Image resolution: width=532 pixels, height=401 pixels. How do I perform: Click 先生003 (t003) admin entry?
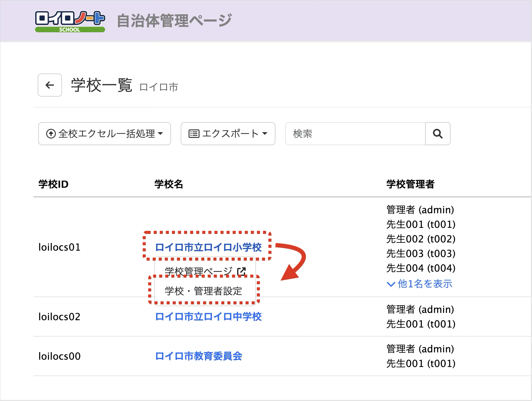coord(421,253)
